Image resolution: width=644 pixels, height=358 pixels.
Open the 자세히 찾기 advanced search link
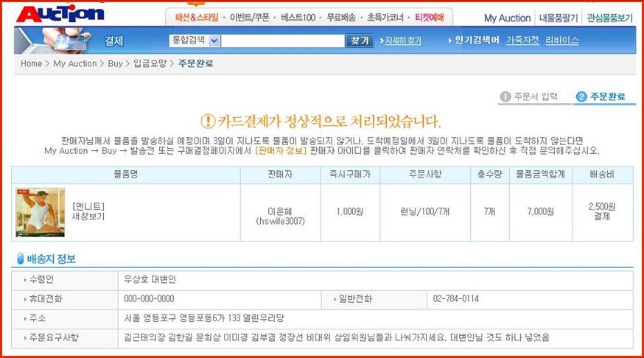click(x=403, y=41)
